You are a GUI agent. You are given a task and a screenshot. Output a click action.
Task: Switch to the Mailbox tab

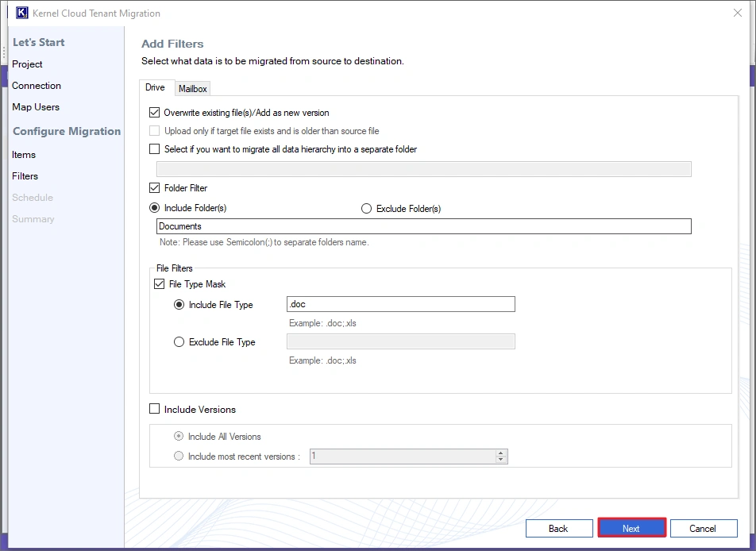(192, 88)
